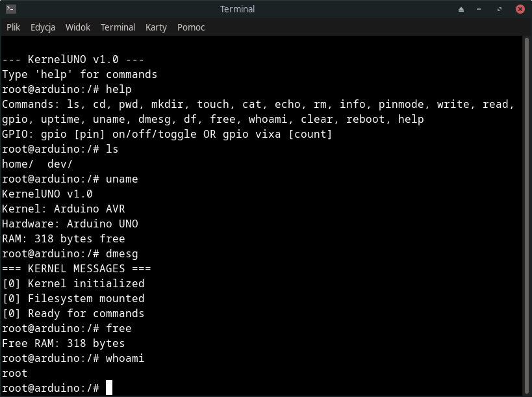
Task: Click the "Type 'help' for commands" line
Action: pyautogui.click(x=79, y=74)
